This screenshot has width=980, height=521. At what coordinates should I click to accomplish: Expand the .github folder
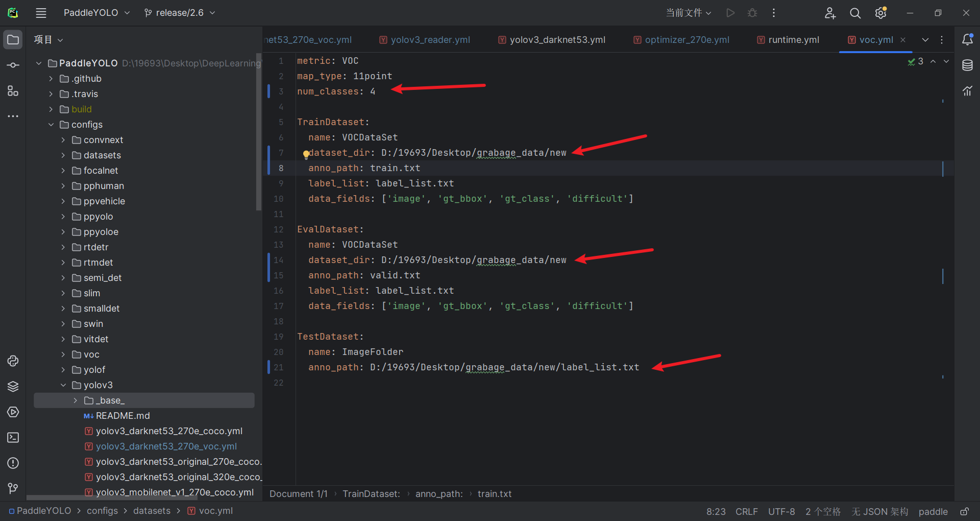[51, 79]
